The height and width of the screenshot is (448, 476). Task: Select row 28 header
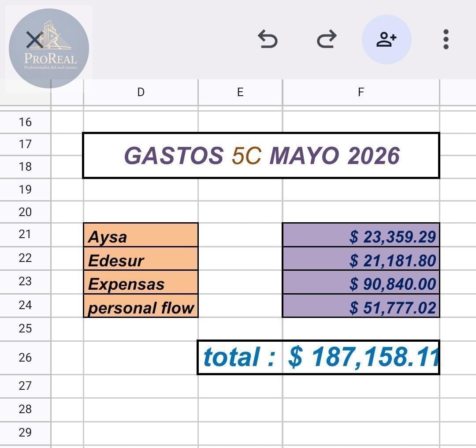tap(25, 410)
